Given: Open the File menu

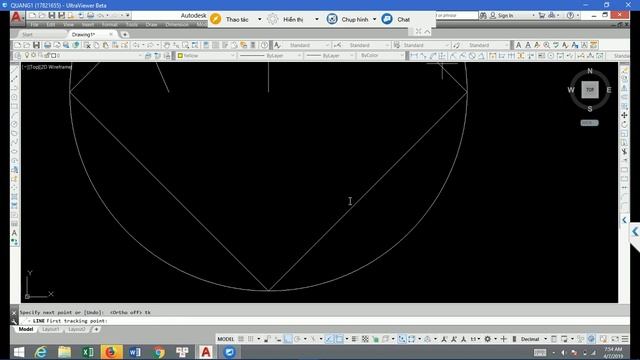Looking at the screenshot, I should click(x=34, y=25).
